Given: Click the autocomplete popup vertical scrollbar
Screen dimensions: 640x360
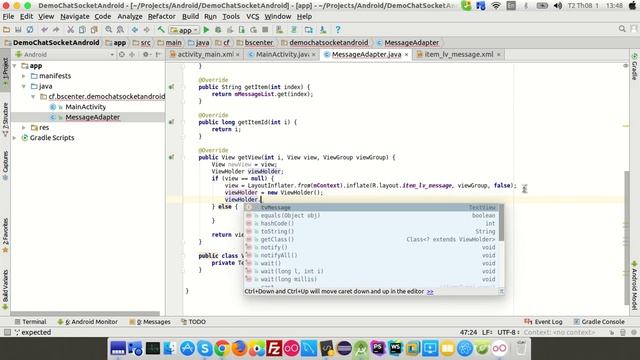Looking at the screenshot, I should pos(501,222).
